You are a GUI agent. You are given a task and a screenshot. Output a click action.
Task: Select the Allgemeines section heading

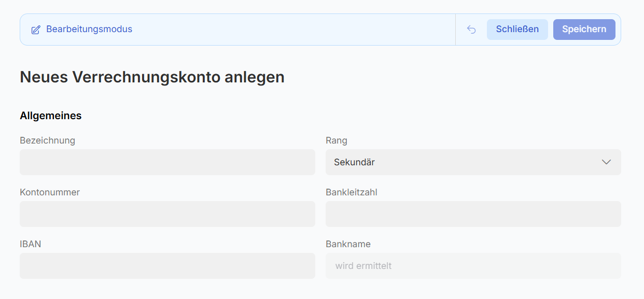[x=51, y=116]
